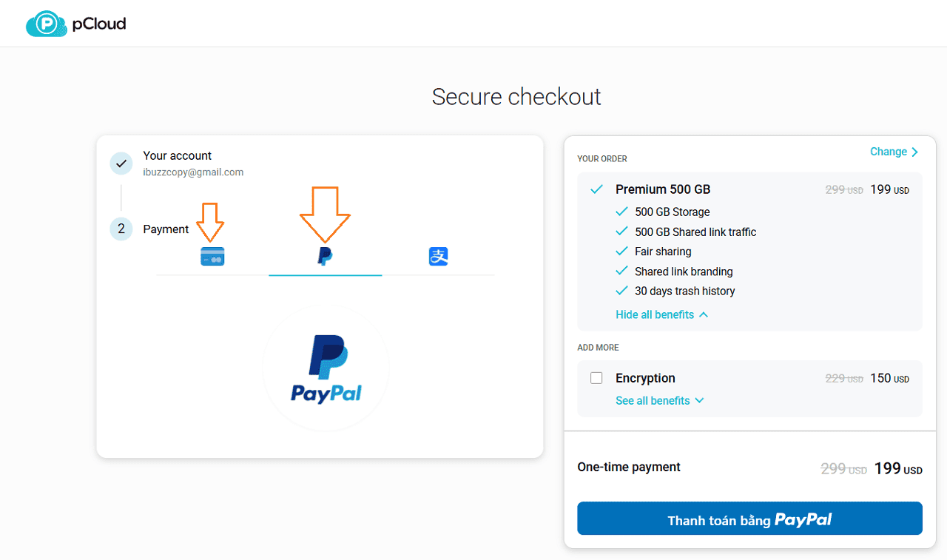947x560 pixels.
Task: Click the chevron arrow next to Change
Action: pyautogui.click(x=915, y=152)
